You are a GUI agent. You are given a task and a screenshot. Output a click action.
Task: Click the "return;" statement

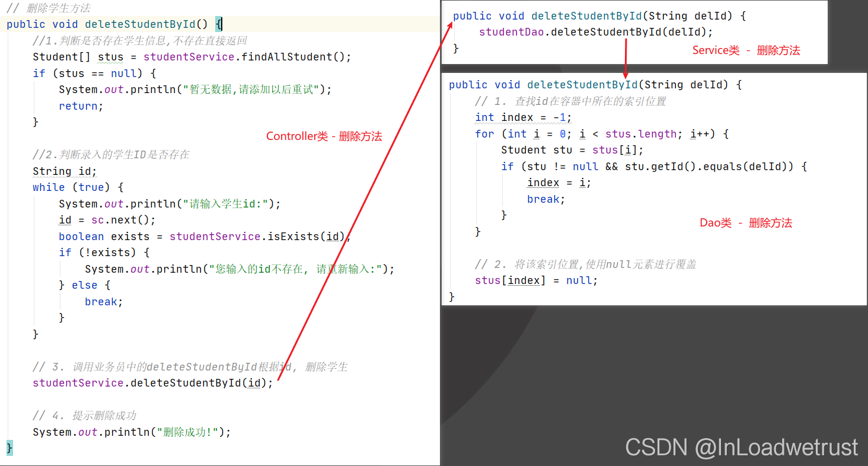pos(81,106)
